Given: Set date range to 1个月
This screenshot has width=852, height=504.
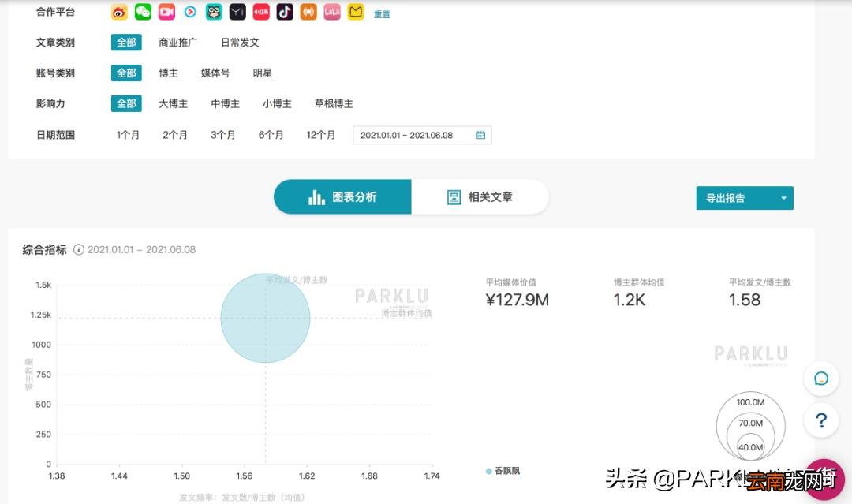Looking at the screenshot, I should (128, 135).
